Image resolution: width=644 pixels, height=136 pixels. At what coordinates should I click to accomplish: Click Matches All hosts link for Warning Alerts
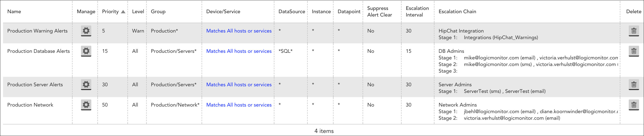point(239,31)
